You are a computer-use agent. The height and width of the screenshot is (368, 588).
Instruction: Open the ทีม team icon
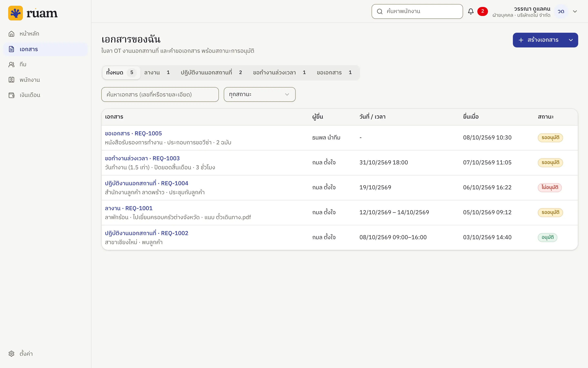[x=11, y=64]
